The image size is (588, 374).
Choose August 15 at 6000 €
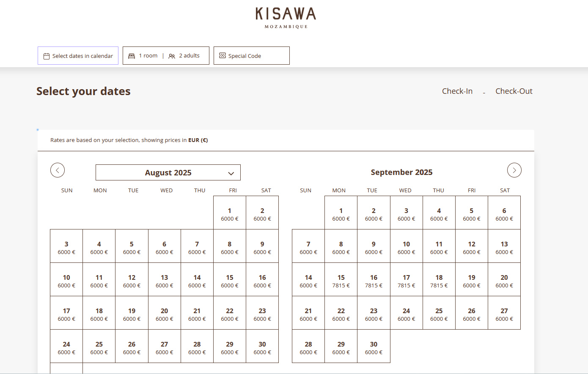click(230, 280)
